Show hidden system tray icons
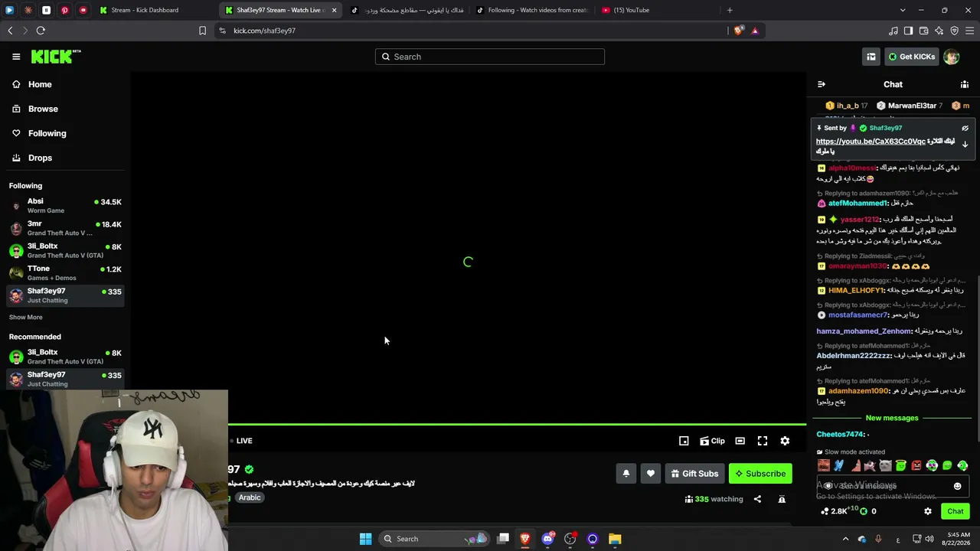The image size is (980, 551). (845, 539)
